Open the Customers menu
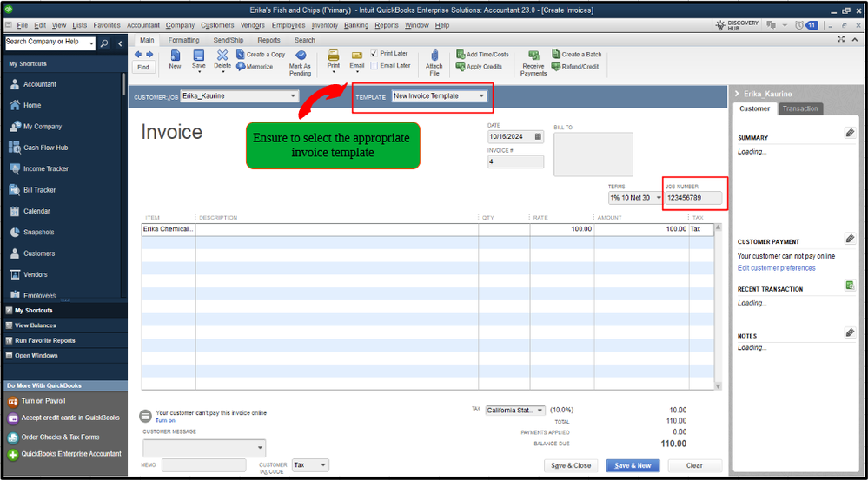Image resolution: width=868 pixels, height=480 pixels. coord(217,25)
